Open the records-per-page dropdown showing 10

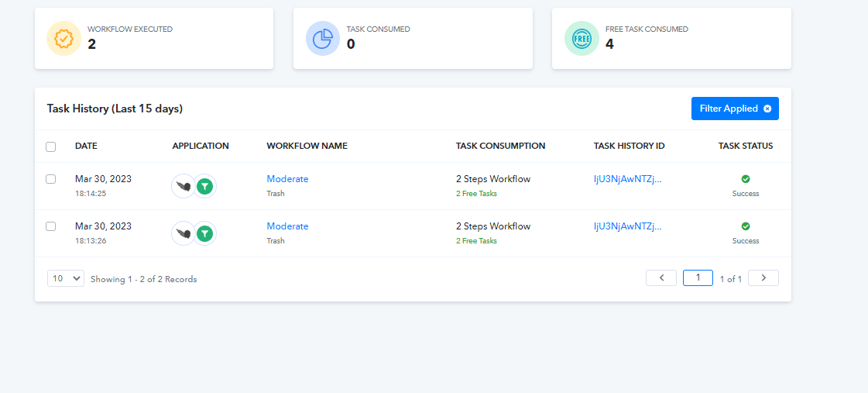pos(66,278)
